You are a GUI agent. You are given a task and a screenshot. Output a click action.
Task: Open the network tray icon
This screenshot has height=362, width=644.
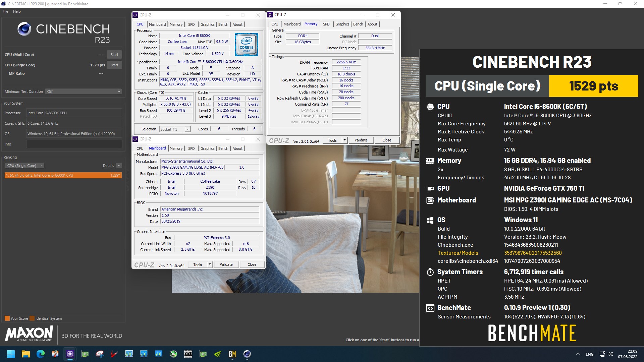[x=602, y=354]
